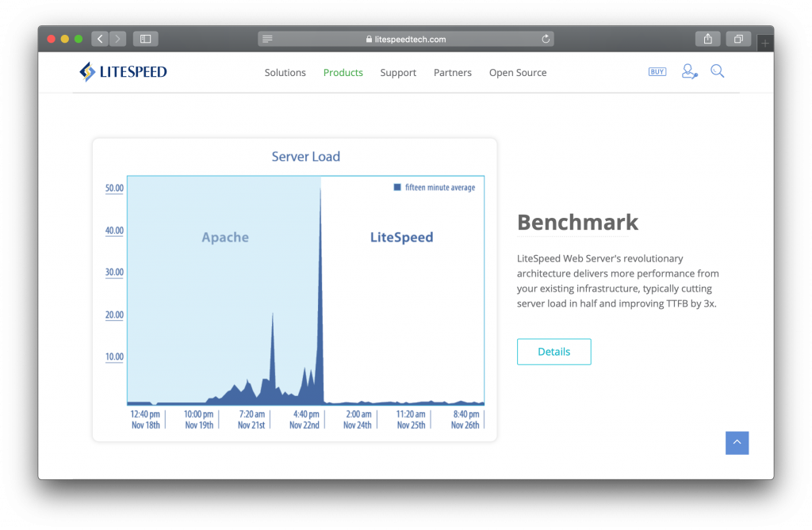812x530 pixels.
Task: Click the Details button
Action: [x=554, y=352]
